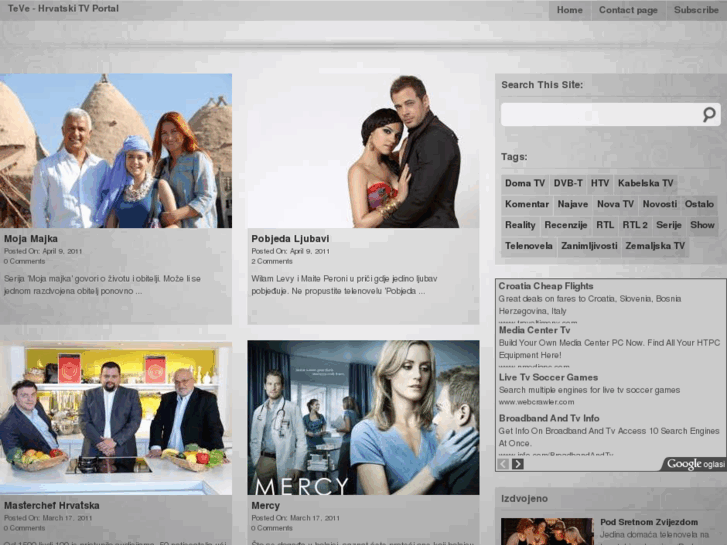Open the Pod Sretnom Zvijezdom link

649,522
